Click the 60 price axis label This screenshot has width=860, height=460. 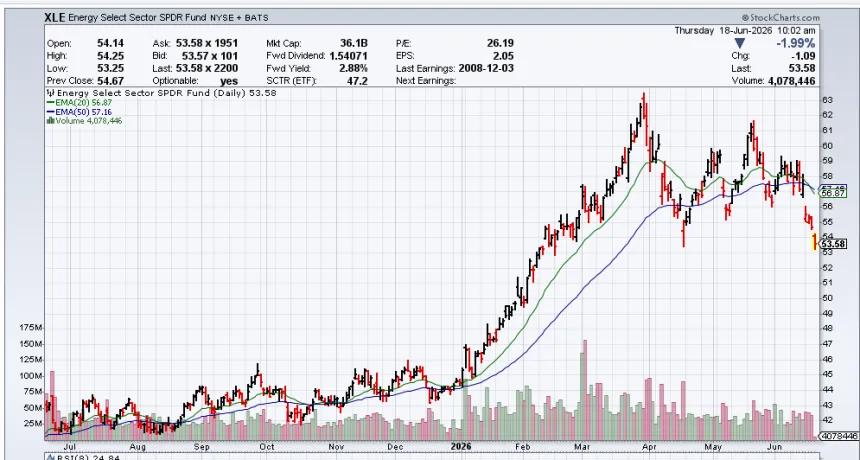pos(827,146)
